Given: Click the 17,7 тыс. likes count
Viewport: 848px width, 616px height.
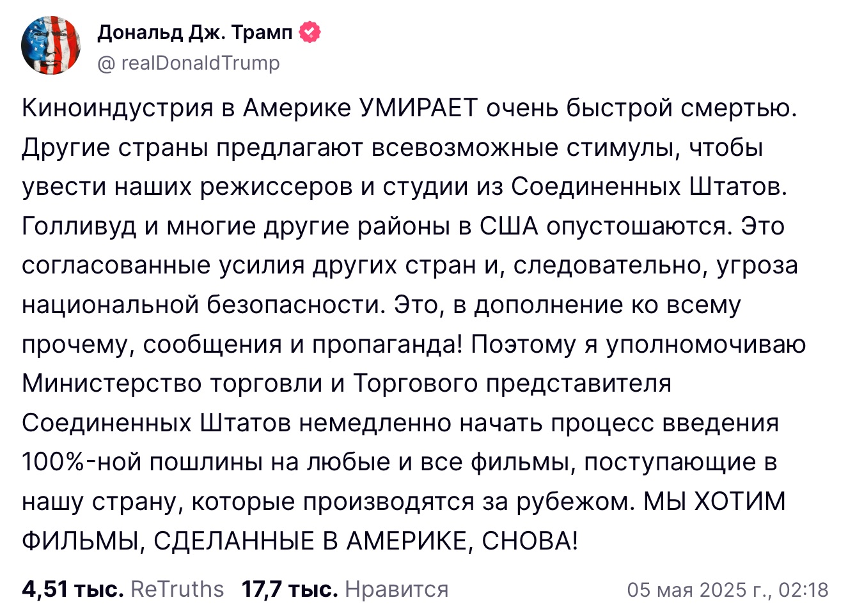Looking at the screenshot, I should (x=289, y=589).
